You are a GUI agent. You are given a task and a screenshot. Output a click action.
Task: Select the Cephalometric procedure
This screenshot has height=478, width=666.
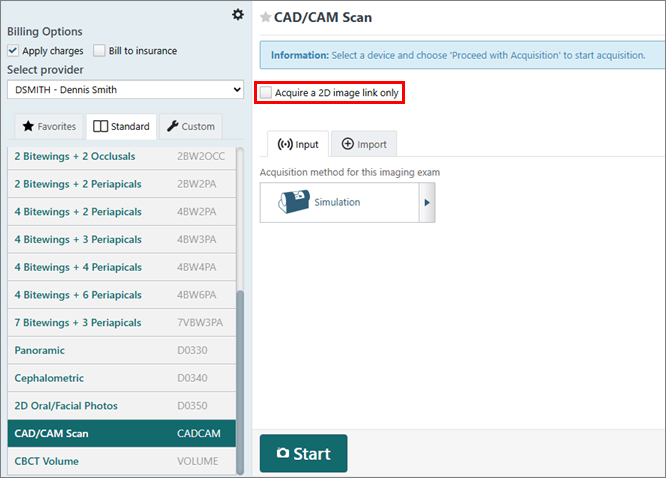[121, 378]
